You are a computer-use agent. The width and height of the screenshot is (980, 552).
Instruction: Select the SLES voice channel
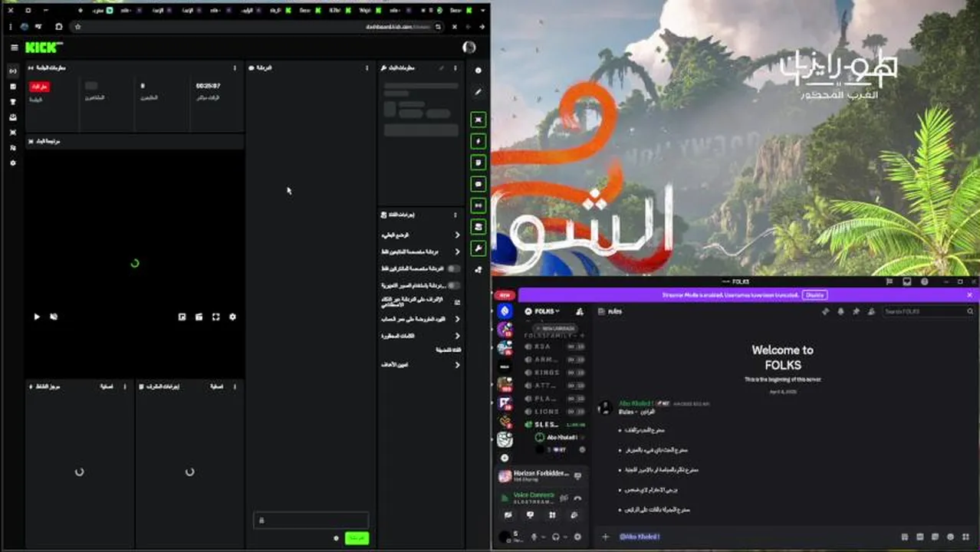[x=555, y=425]
